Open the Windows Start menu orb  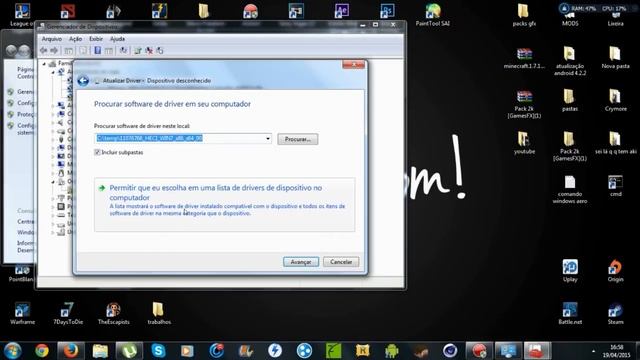click(13, 351)
